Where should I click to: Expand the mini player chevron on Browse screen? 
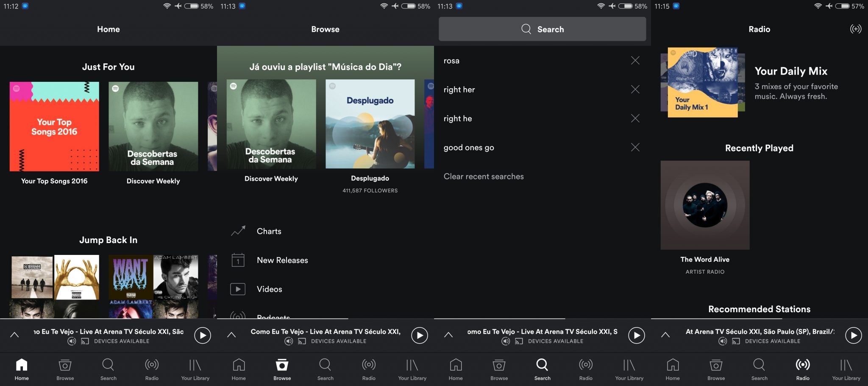231,335
